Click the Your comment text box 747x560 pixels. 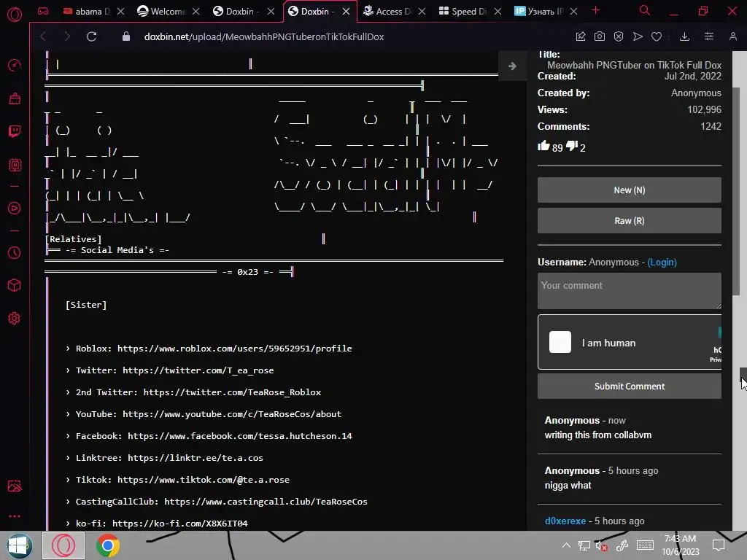click(630, 291)
